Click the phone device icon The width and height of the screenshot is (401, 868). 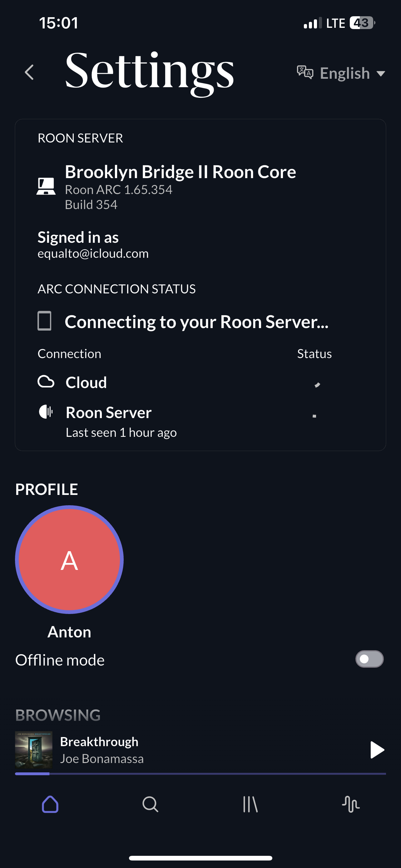tap(44, 321)
